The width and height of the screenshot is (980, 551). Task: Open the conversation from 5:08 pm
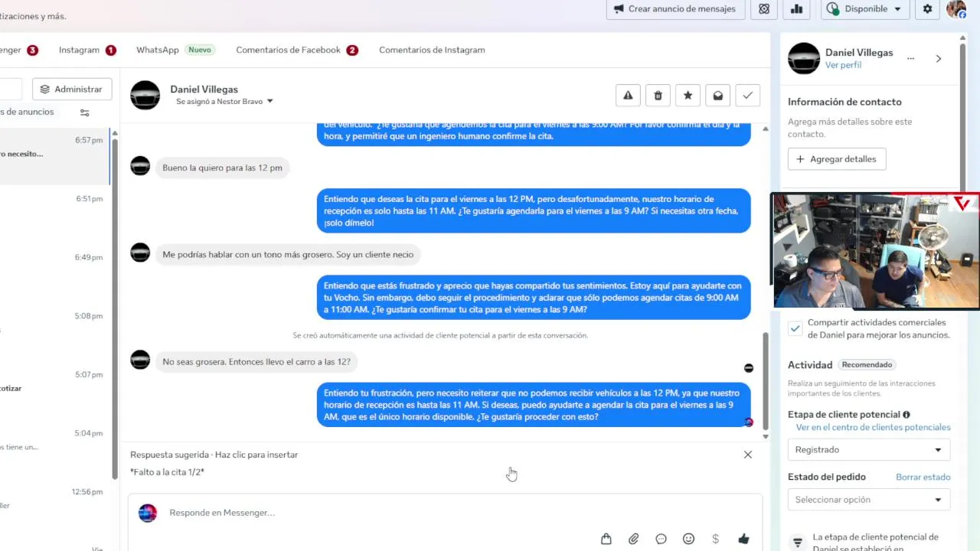point(55,331)
